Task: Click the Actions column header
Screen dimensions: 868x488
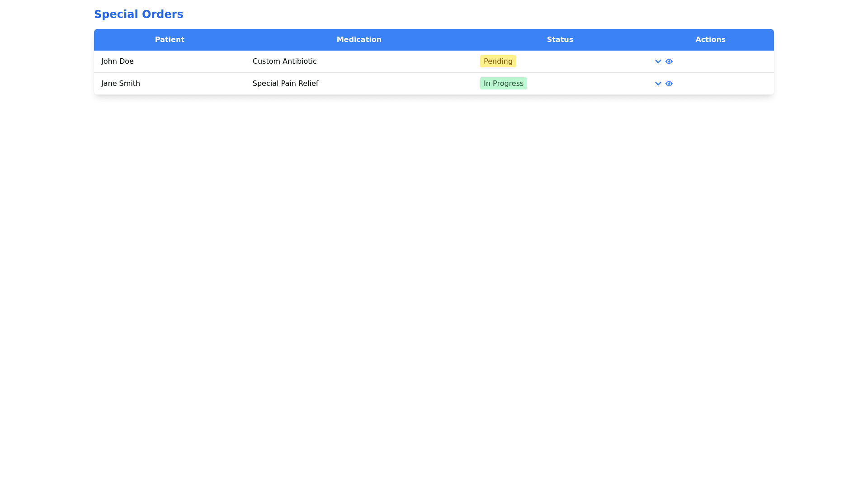Action: (x=710, y=40)
